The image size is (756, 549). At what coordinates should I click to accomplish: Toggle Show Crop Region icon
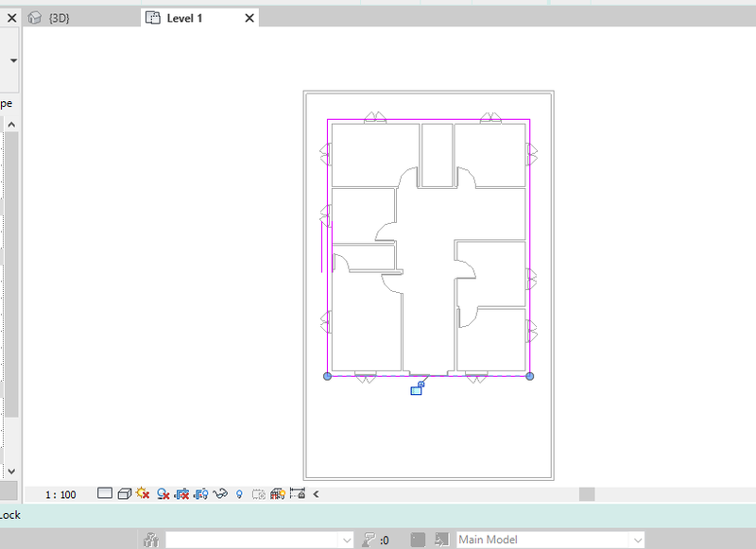tap(201, 494)
